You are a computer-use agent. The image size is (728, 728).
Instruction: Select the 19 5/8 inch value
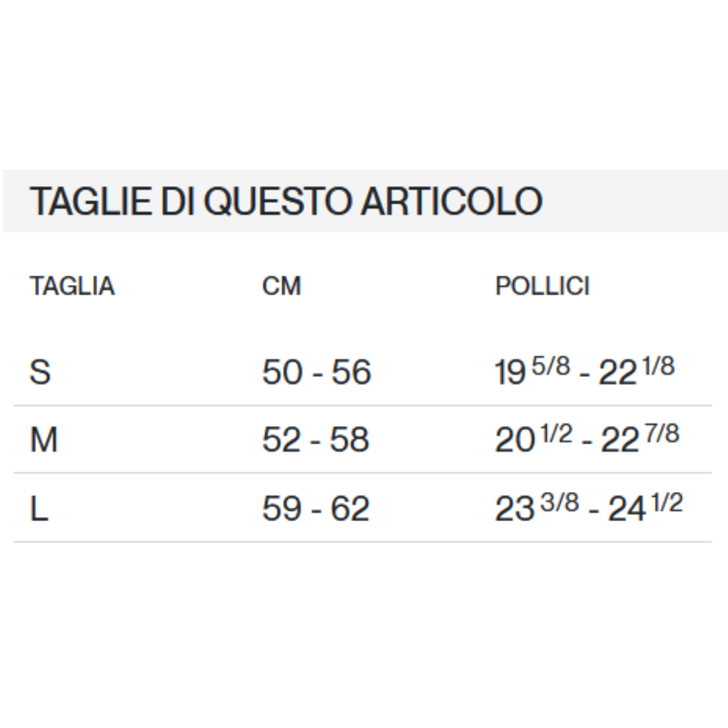(x=533, y=371)
